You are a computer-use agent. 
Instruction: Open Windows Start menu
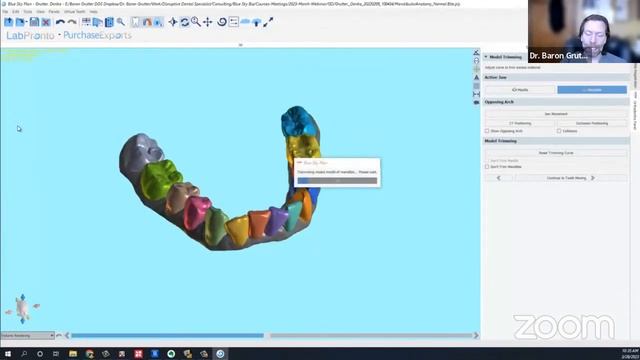(8, 354)
